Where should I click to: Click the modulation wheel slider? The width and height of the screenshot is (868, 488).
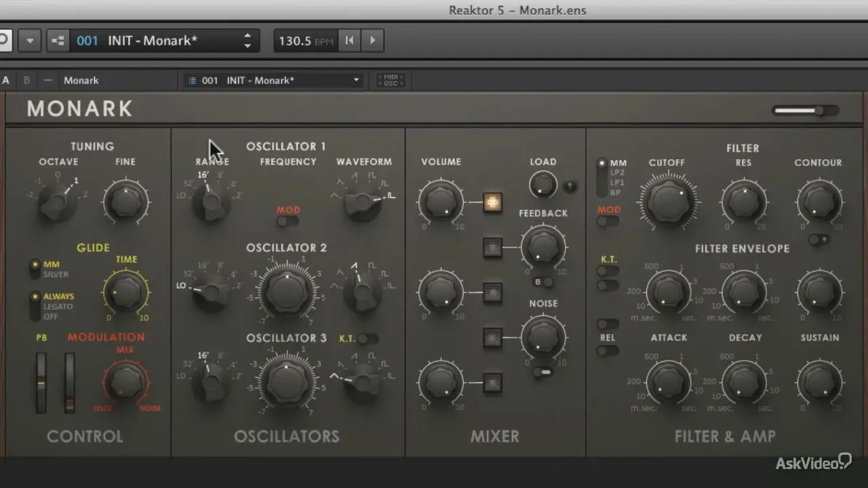pyautogui.click(x=70, y=383)
